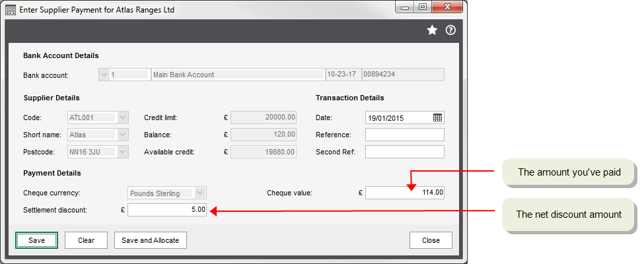Open the Postcode dropdown arrow
644x264 pixels.
click(x=122, y=152)
